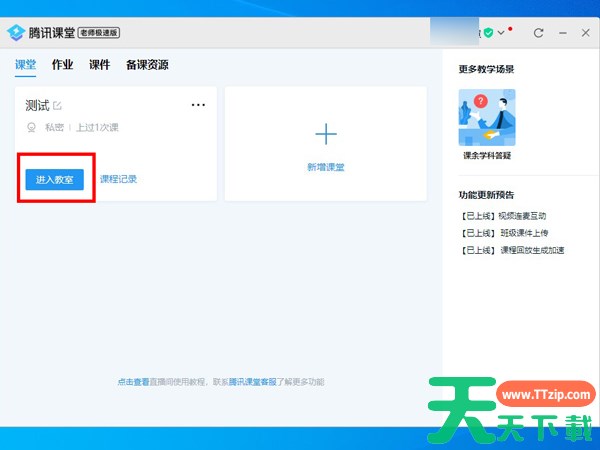Expand the account dropdown chevron
This screenshot has width=600, height=450.
coord(501,33)
